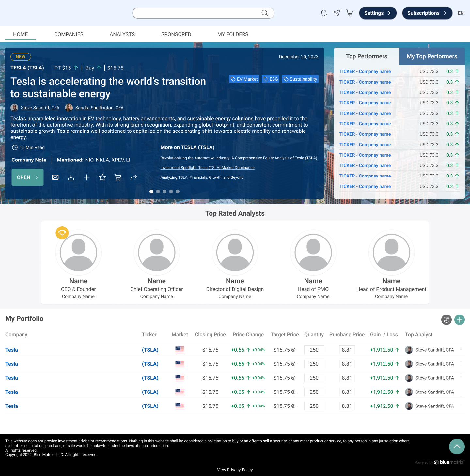This screenshot has width=470, height=476.
Task: Open Steve Sandrift, CFA in fourth portfolio row
Action: click(x=434, y=392)
